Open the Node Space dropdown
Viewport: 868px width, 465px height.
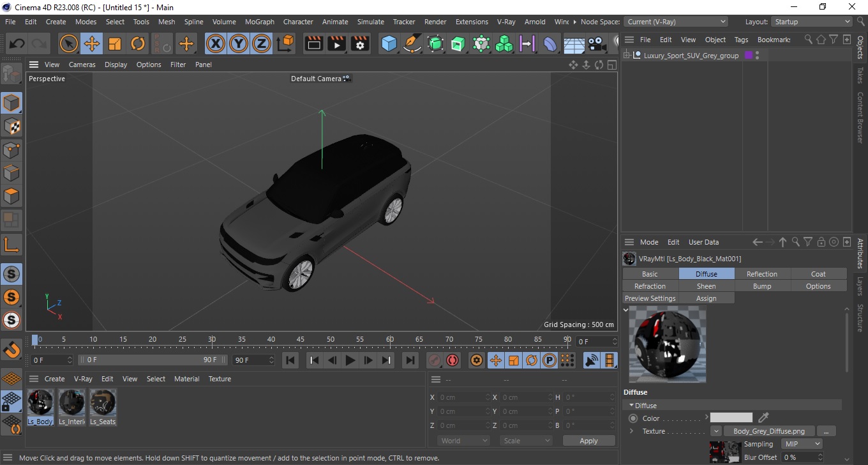(675, 22)
